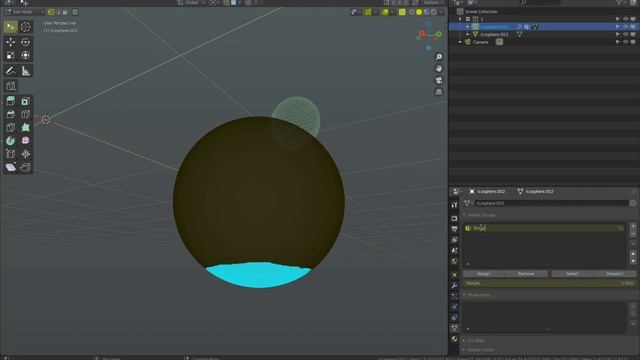640x360 pixels.
Task: Toggle X-ray view in the header
Action: tap(402, 12)
